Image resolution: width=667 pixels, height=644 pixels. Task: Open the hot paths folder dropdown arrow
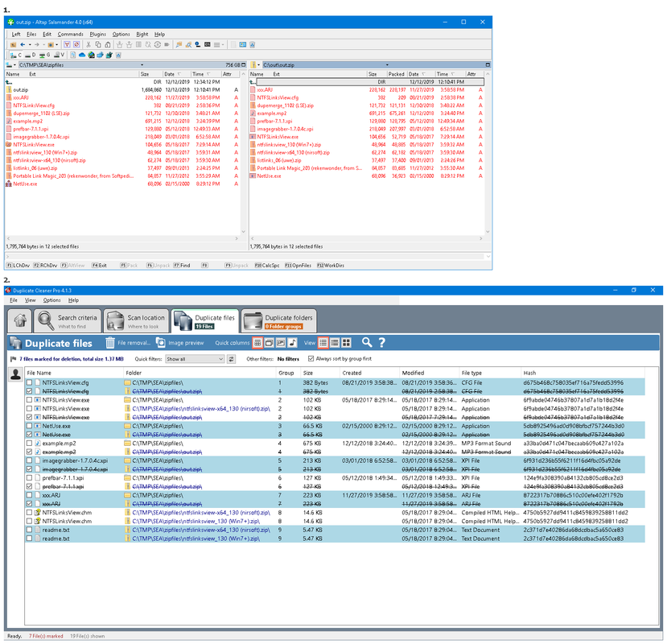tap(56, 45)
